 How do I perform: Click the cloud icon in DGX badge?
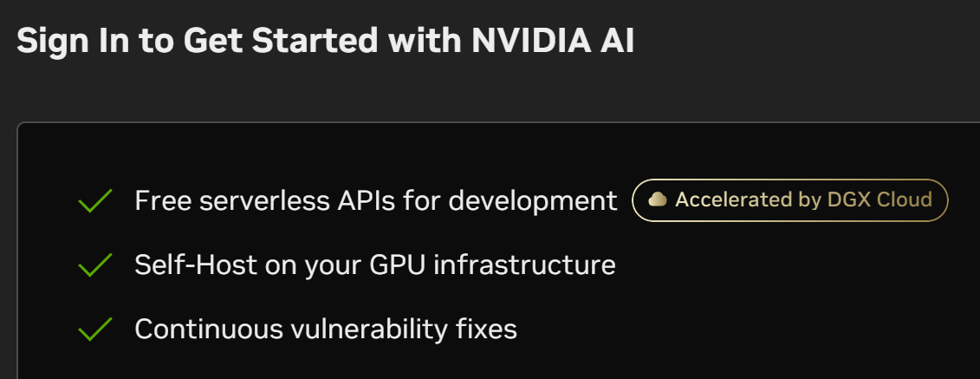tap(658, 200)
